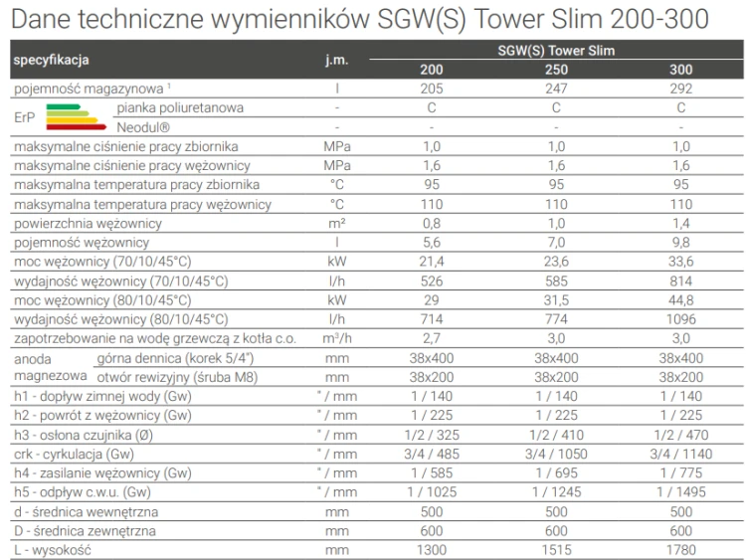The height and width of the screenshot is (560, 746).
Task: Click 'wydajność wężownicy (80/10/45°C)' row label
Action: [x=120, y=319]
